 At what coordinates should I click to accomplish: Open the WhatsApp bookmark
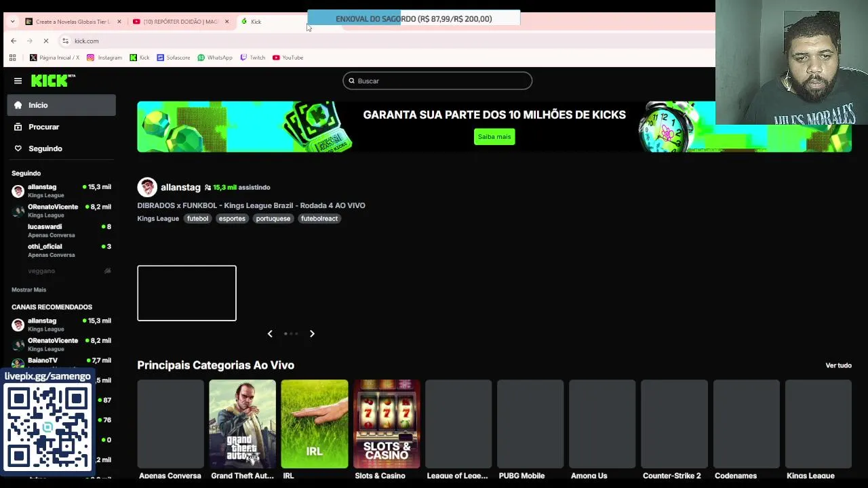pyautogui.click(x=215, y=58)
